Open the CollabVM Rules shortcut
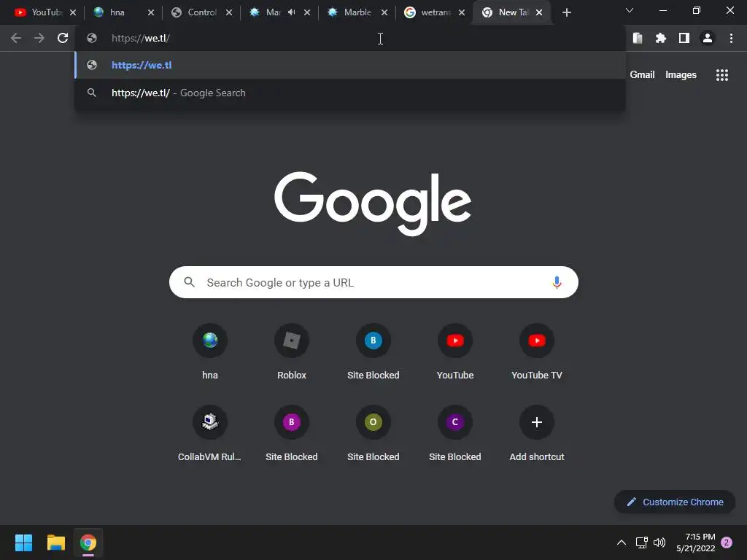Image resolution: width=747 pixels, height=560 pixels. coord(210,433)
